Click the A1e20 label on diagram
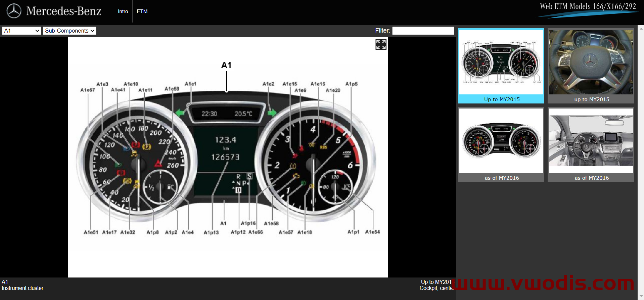The width and height of the screenshot is (644, 300). (x=333, y=90)
